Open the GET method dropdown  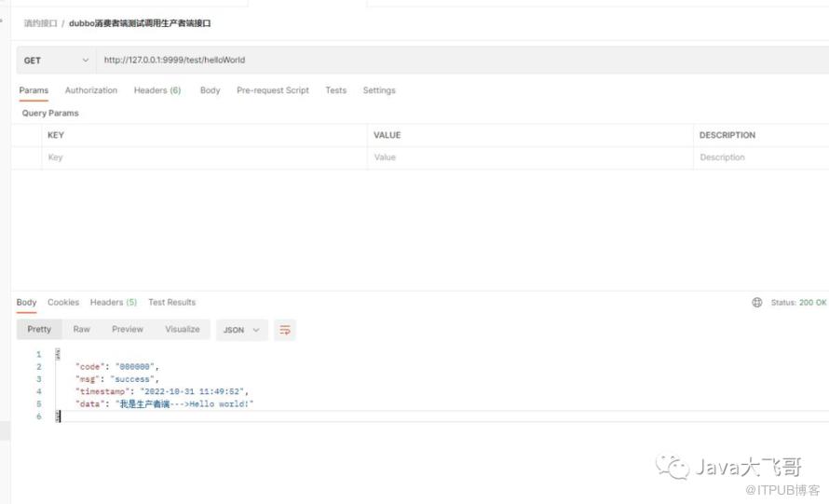[x=57, y=61]
